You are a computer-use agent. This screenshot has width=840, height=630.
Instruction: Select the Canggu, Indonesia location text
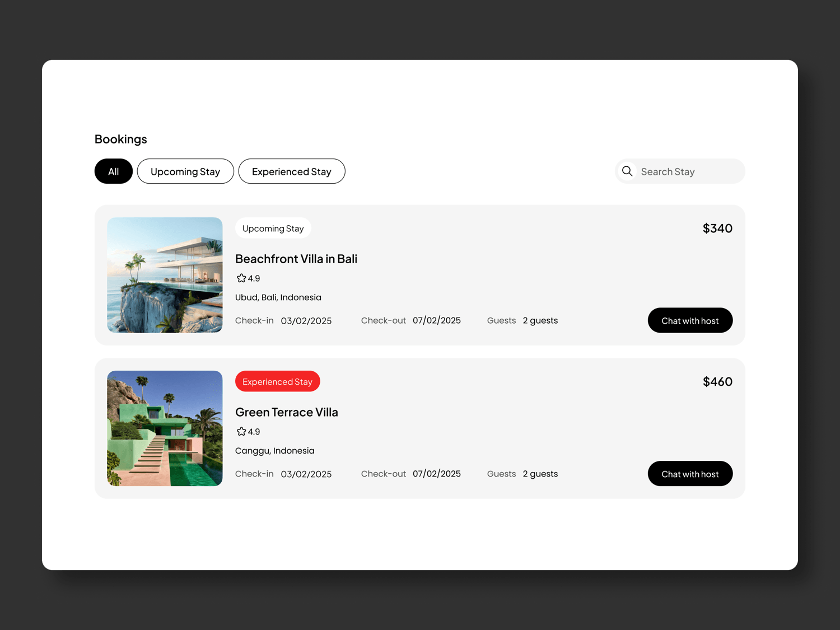click(x=275, y=451)
